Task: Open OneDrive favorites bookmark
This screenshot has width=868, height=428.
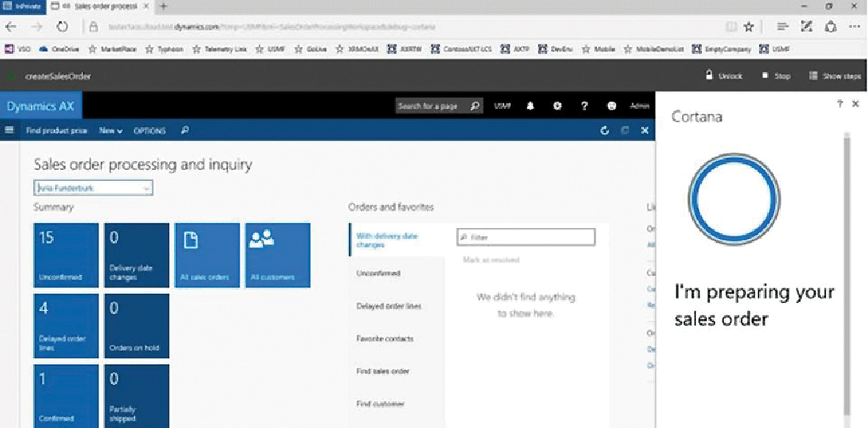Action: click(60, 49)
